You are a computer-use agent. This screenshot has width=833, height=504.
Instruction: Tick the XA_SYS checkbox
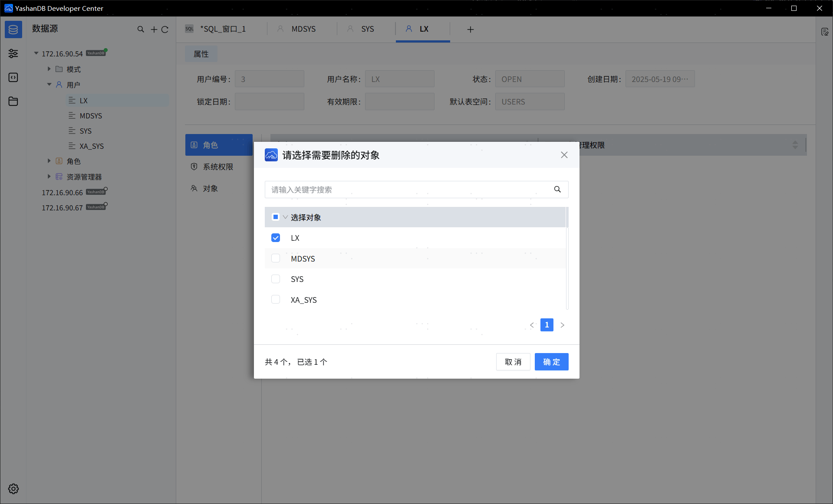tap(276, 300)
